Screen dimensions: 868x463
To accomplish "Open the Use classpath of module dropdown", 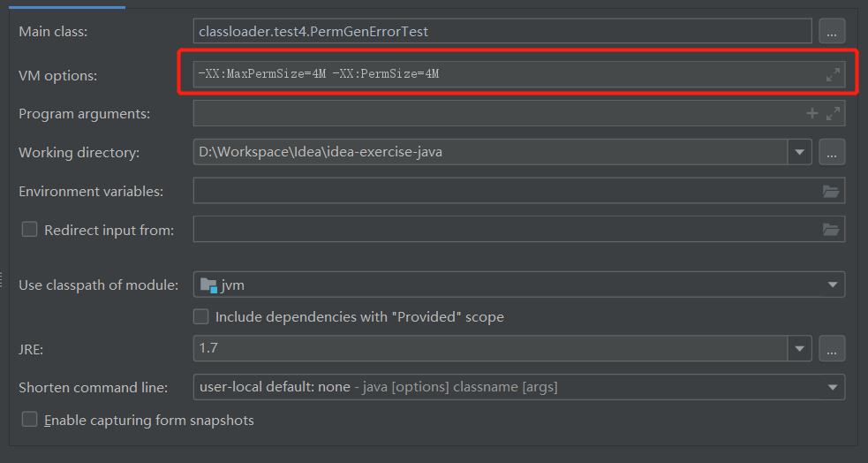I will 832,285.
